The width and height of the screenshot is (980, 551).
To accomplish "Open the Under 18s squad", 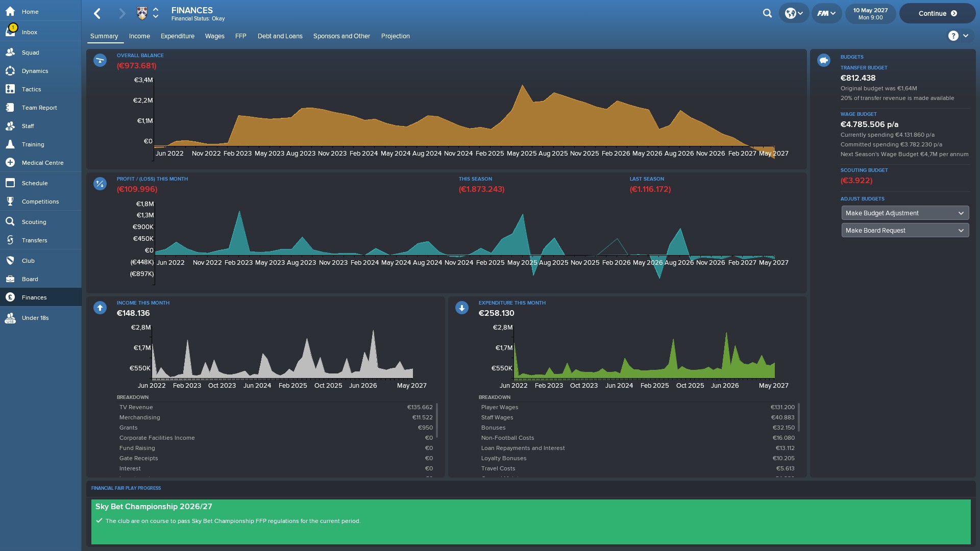I will (x=35, y=318).
